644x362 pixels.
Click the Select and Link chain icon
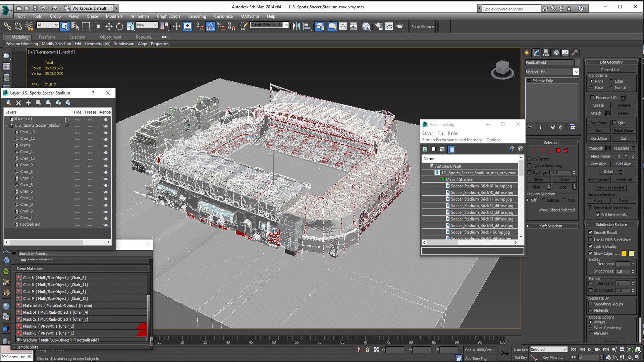(x=7, y=26)
